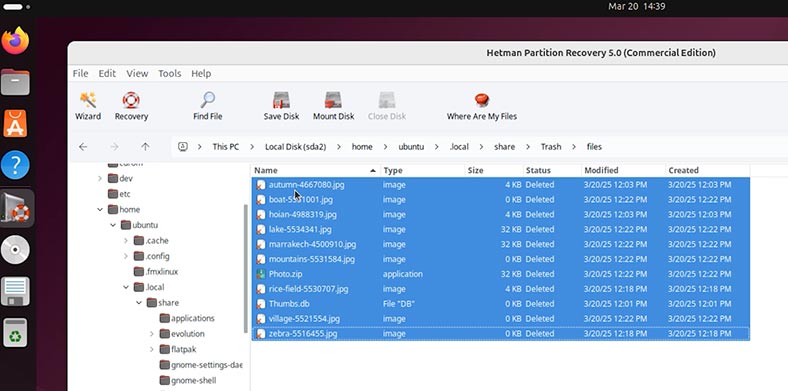Viewport: 788px width, 391px height.
Task: Click the Mount Disk toolbar icon
Action: 333,100
